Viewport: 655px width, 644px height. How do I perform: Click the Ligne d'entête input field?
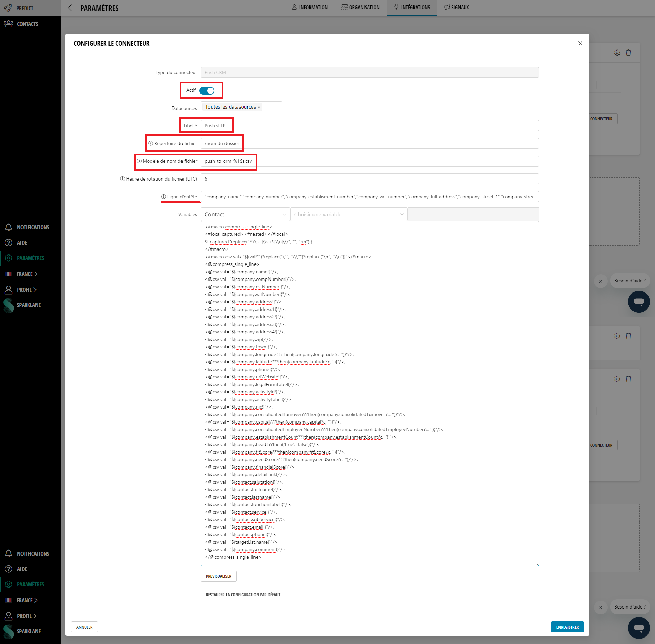tap(369, 197)
